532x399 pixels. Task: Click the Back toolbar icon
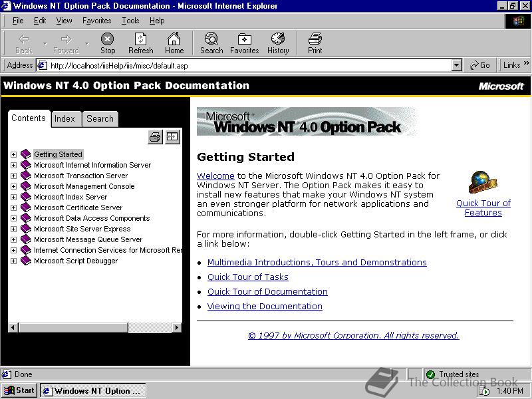(24, 39)
